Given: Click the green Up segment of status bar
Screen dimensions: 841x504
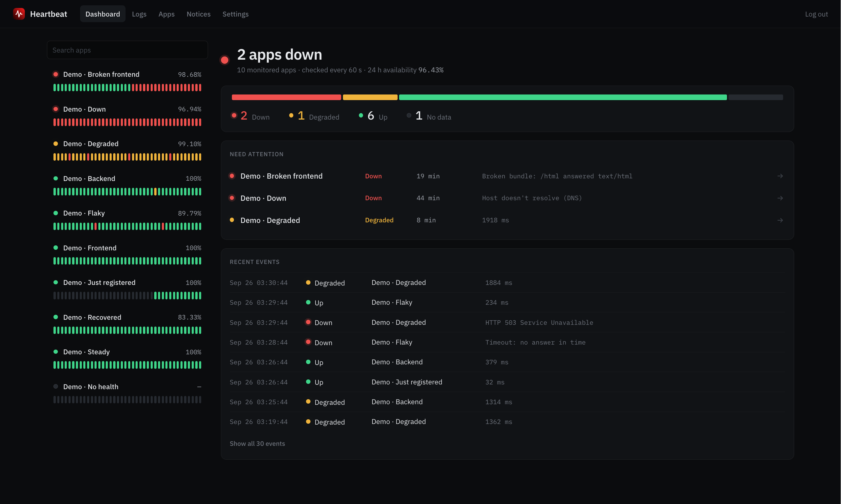Looking at the screenshot, I should pos(563,97).
